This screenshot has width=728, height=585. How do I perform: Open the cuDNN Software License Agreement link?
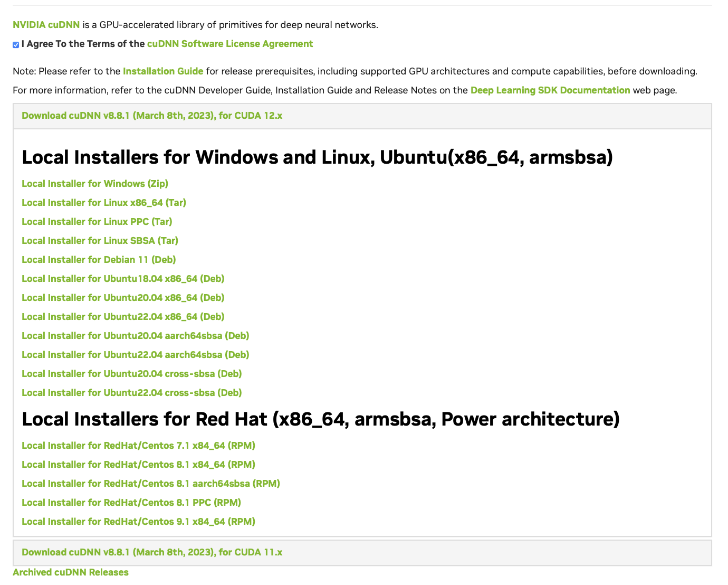pyautogui.click(x=230, y=44)
